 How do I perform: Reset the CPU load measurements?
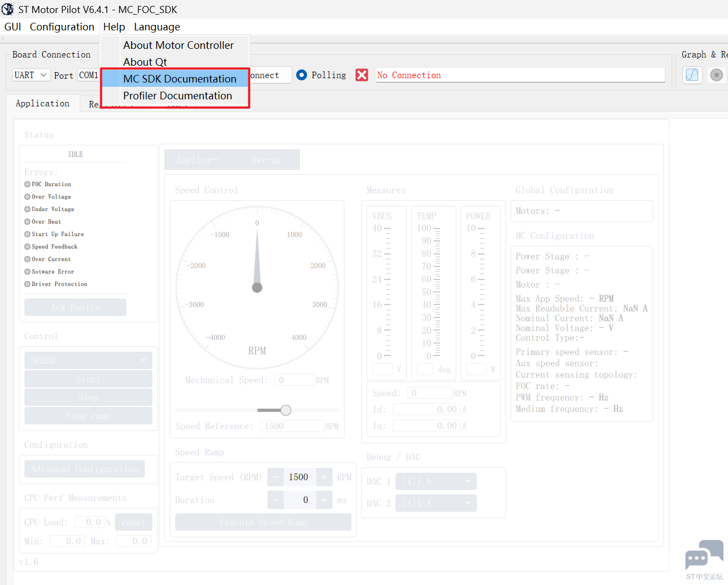click(x=133, y=522)
